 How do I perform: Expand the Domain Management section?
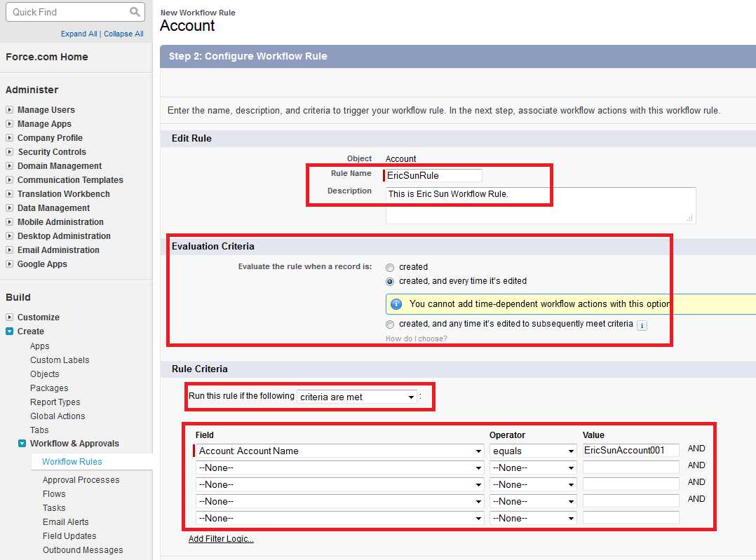click(x=9, y=166)
